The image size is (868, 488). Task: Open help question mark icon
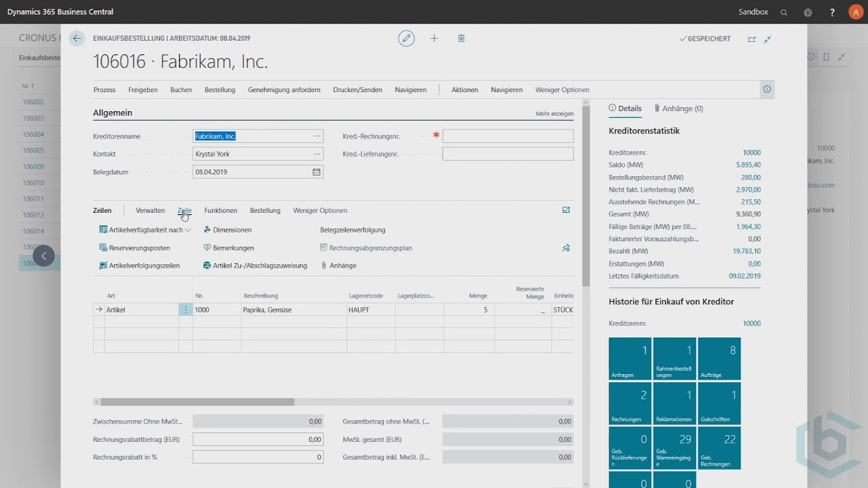pos(832,12)
